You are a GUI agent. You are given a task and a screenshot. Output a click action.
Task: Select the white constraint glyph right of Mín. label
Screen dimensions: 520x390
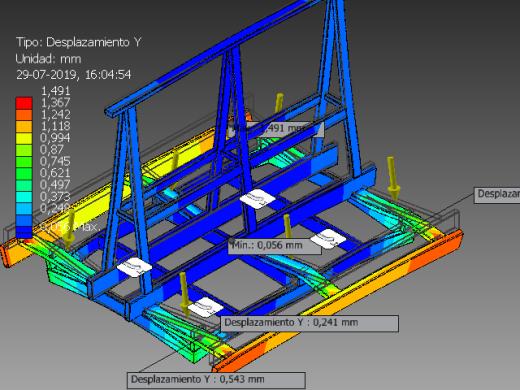click(328, 238)
